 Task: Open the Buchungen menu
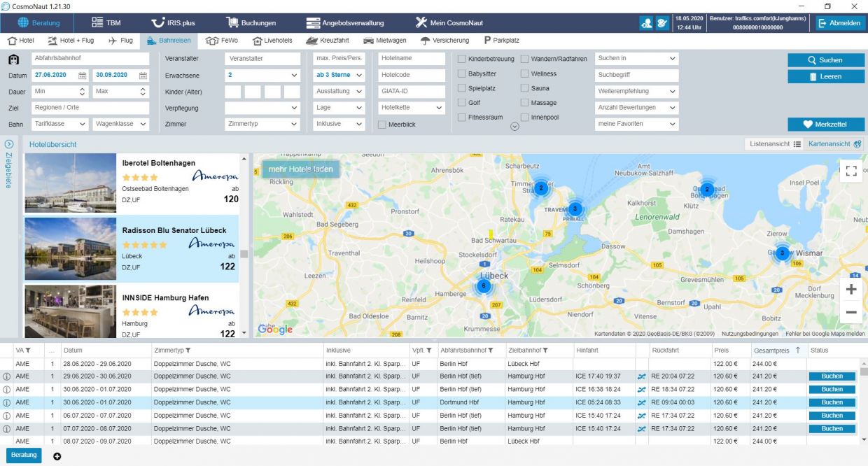click(x=251, y=22)
